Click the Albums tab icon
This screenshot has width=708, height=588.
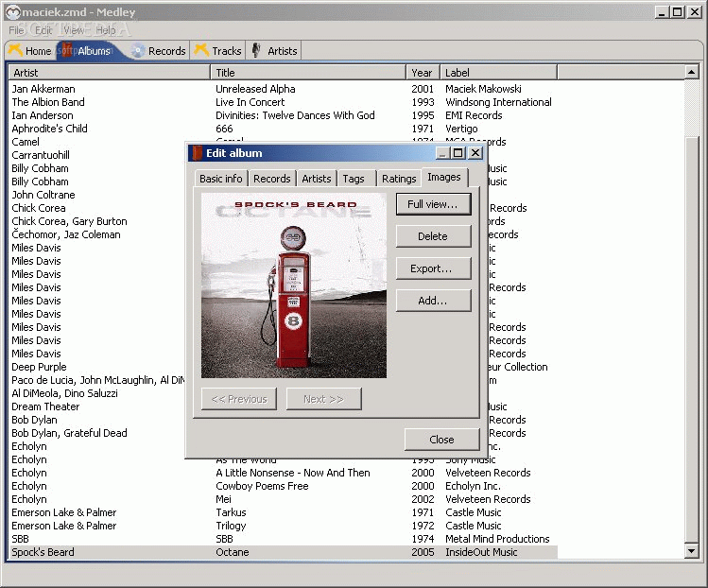point(67,50)
